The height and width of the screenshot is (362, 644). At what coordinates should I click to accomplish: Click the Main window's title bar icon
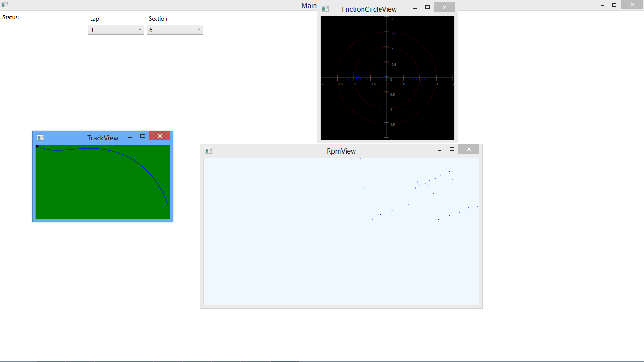point(5,5)
